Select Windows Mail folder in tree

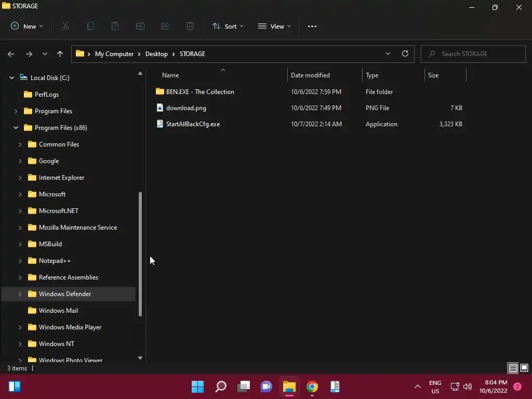point(54,311)
